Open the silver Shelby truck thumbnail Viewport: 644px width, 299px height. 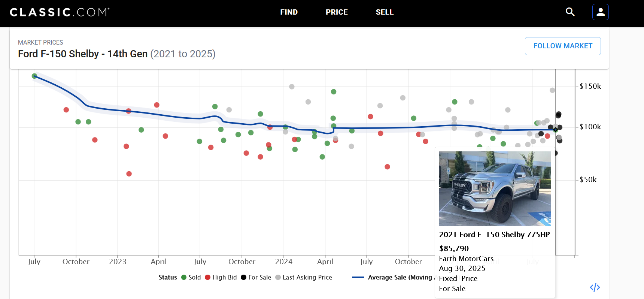(x=495, y=188)
